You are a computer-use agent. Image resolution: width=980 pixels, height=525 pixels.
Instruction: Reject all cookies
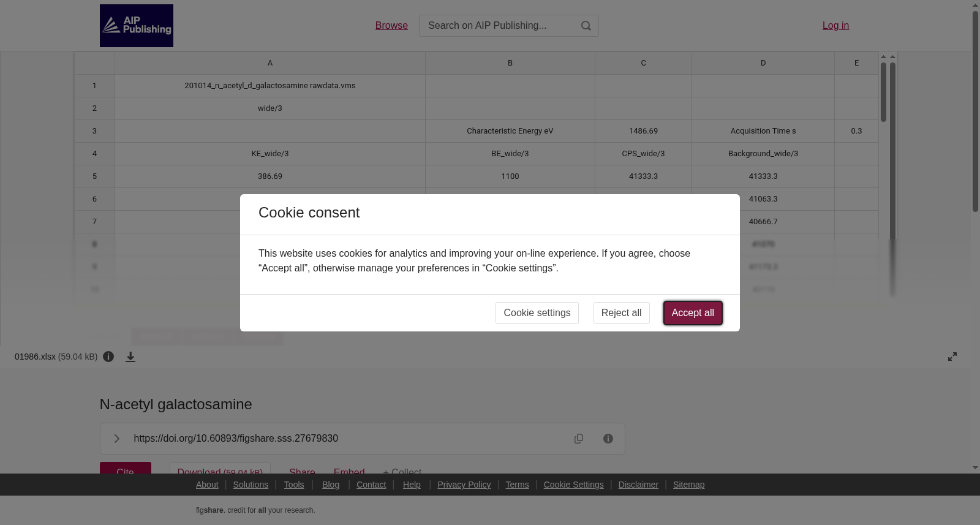click(621, 313)
